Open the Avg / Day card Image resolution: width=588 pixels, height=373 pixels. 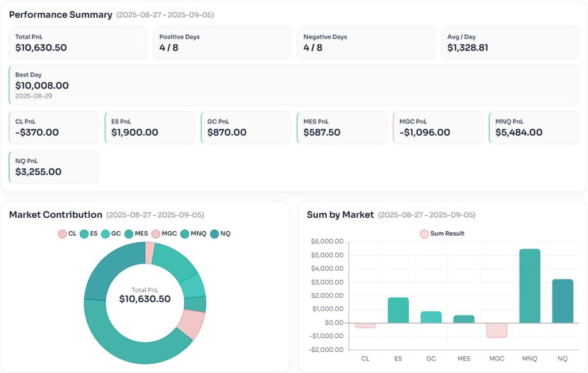tap(509, 43)
